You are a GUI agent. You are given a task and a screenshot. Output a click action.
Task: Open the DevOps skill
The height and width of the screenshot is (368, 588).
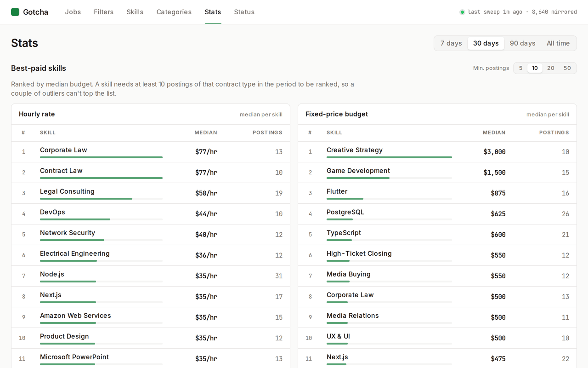[52, 212]
